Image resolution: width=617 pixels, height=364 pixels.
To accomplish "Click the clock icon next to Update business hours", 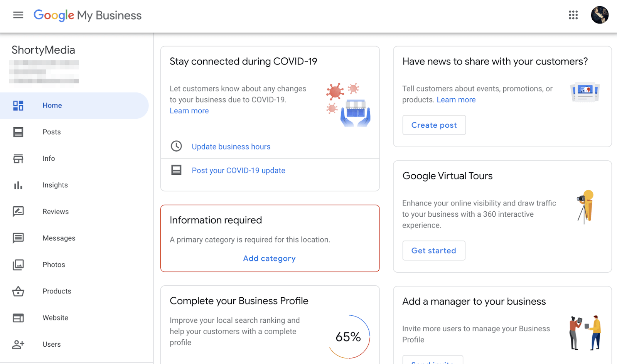I will coord(177,146).
